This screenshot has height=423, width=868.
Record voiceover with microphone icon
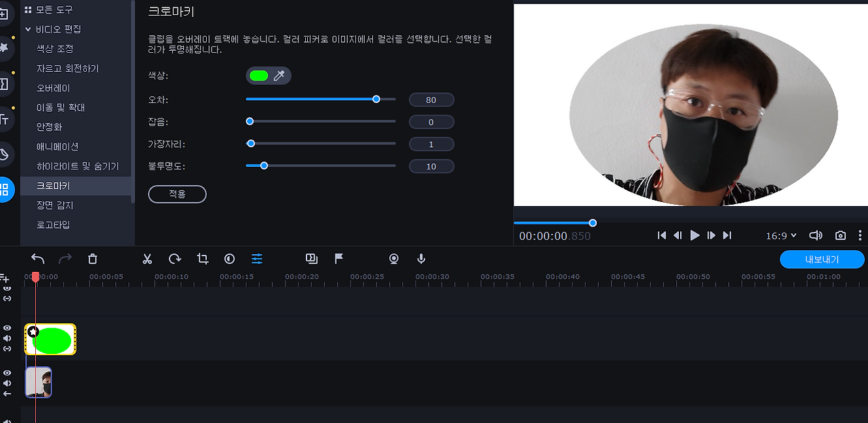click(421, 259)
